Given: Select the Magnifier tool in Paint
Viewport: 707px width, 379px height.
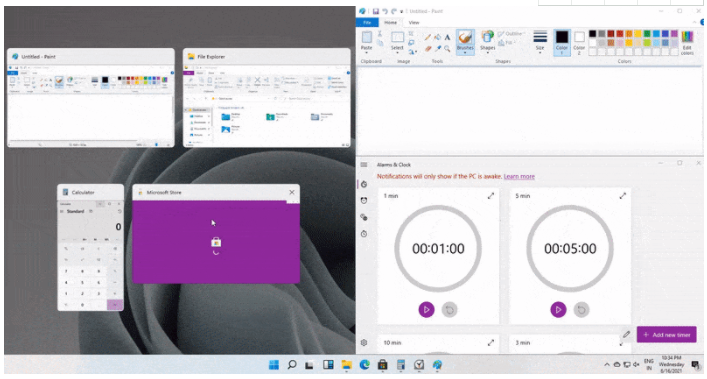Looking at the screenshot, I should tap(447, 48).
